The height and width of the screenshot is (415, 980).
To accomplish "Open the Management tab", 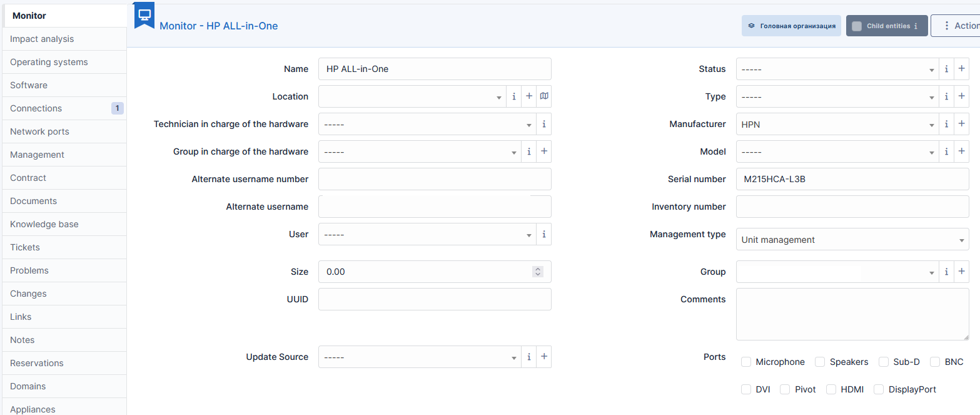I will click(x=64, y=155).
